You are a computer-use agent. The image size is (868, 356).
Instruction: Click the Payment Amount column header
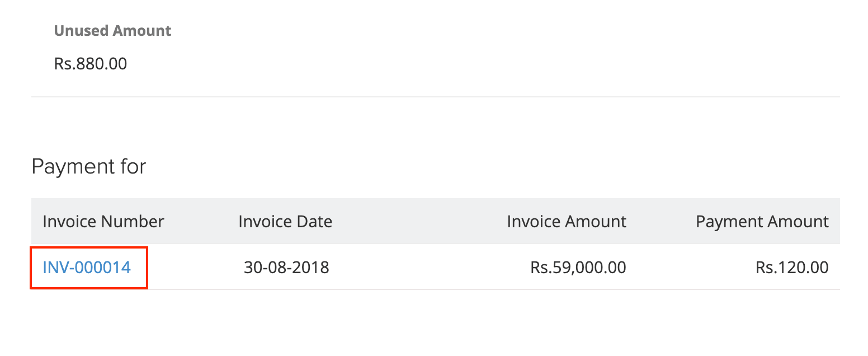[762, 221]
